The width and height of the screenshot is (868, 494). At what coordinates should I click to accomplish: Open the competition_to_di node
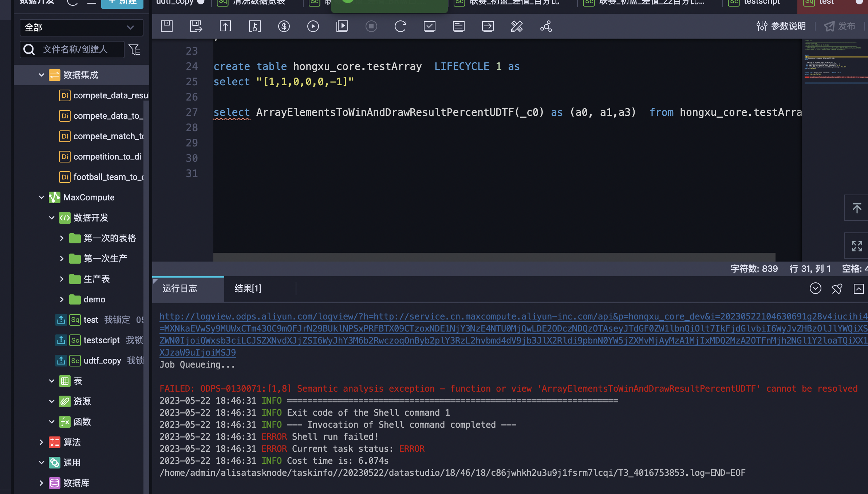coord(100,157)
